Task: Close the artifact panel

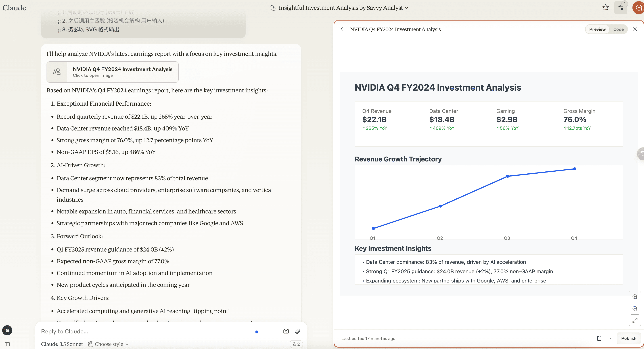Action: tap(635, 29)
